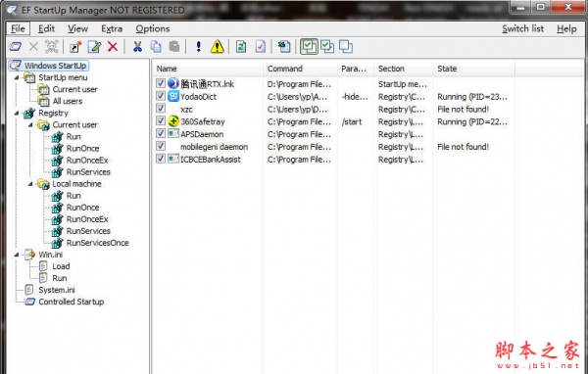
Task: Select RunOnce under Registry Current user
Action: (82, 149)
